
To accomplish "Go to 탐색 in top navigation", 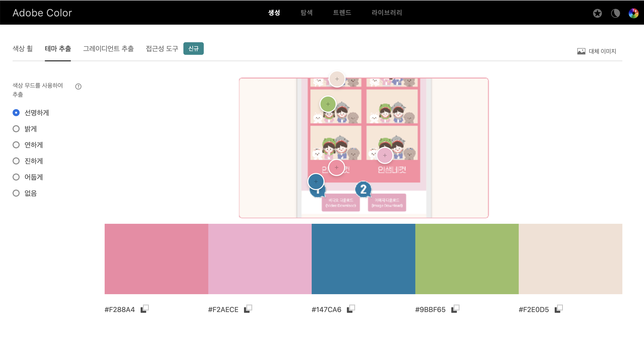I will (306, 13).
